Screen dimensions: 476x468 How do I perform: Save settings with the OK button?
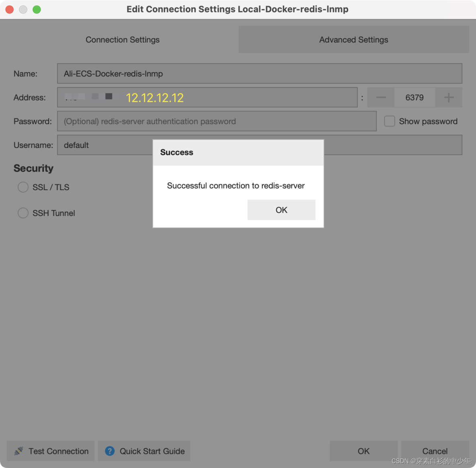tap(363, 451)
